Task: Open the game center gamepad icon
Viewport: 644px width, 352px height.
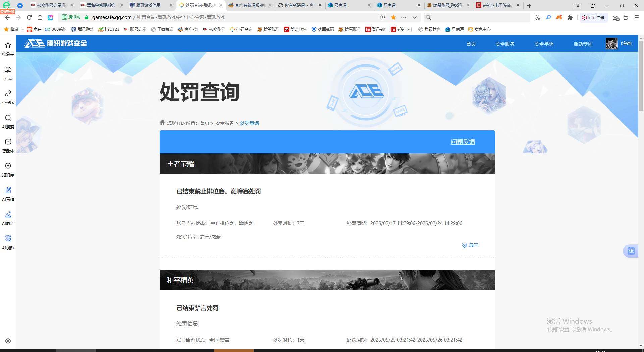Action: [559, 17]
